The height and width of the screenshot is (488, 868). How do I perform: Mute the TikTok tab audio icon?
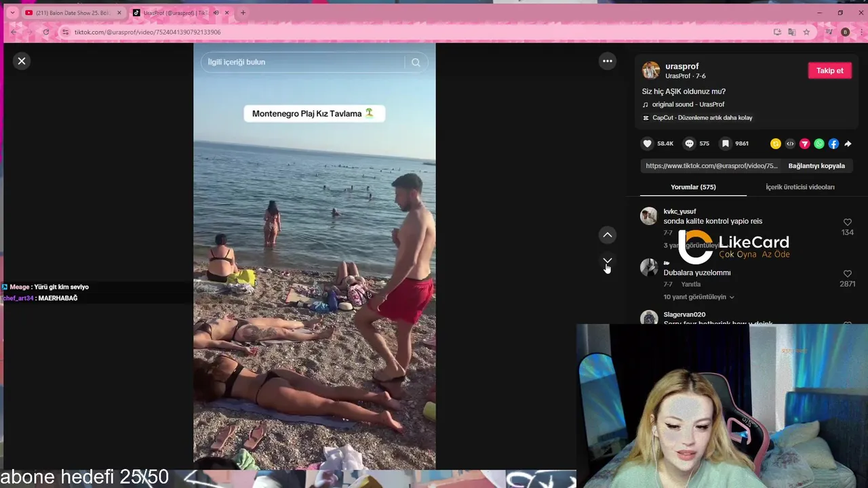tap(216, 13)
